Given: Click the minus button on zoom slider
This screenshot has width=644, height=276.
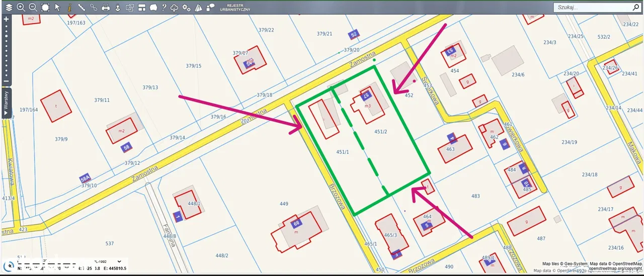Looking at the screenshot, I should 6,81.
